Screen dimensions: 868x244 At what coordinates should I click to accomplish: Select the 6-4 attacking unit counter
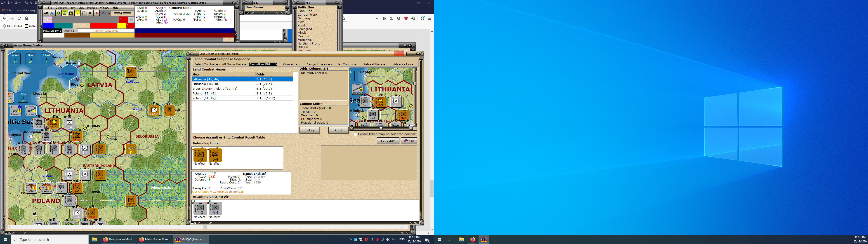point(215,209)
